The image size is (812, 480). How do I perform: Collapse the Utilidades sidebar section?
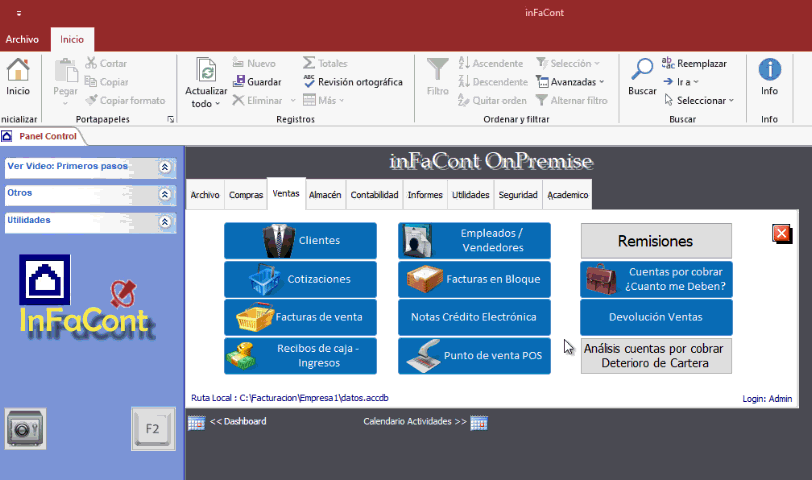click(165, 222)
